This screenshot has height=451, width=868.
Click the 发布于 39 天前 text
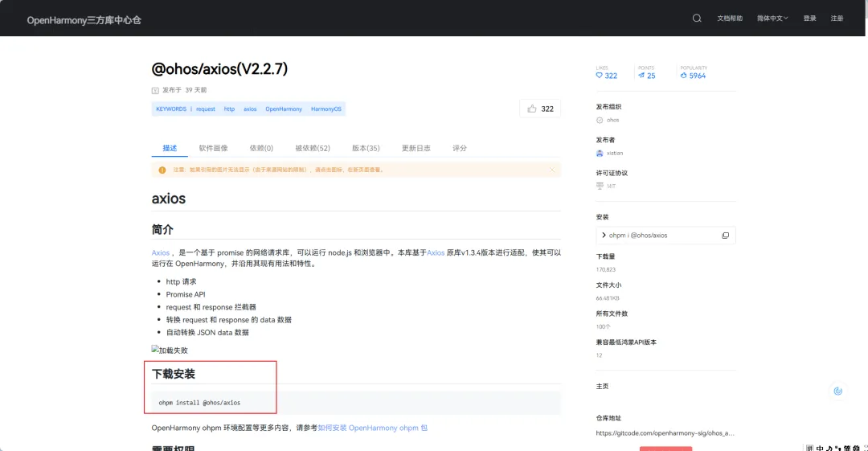[x=184, y=90]
